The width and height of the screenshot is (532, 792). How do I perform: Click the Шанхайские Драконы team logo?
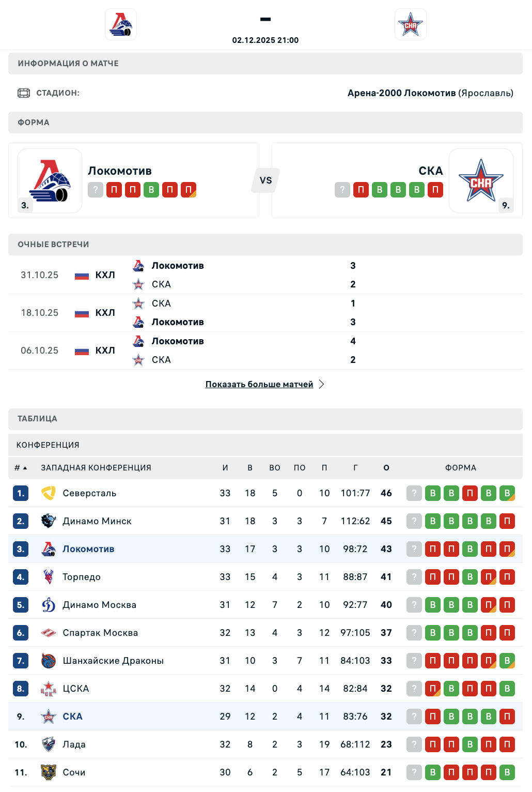49,661
